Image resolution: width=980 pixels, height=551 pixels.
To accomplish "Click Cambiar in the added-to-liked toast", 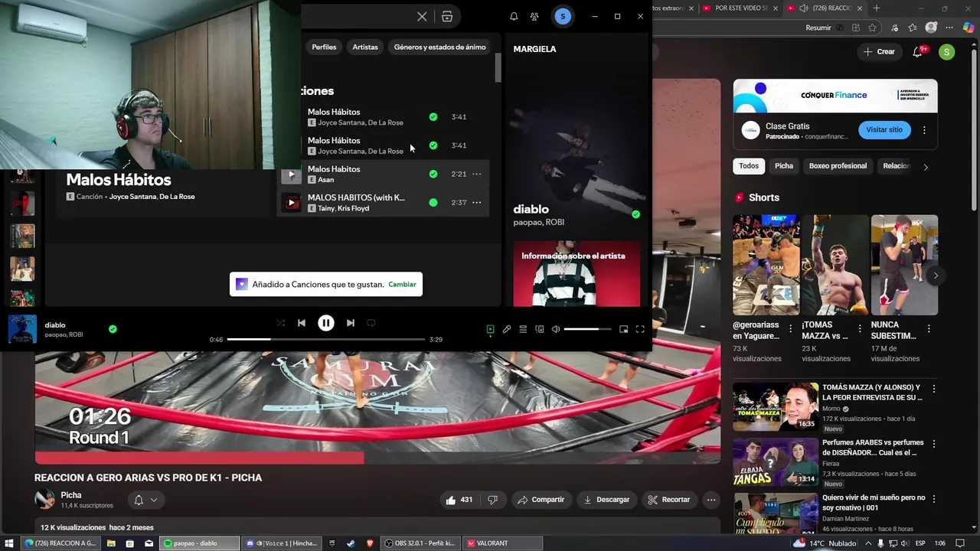I will click(402, 284).
